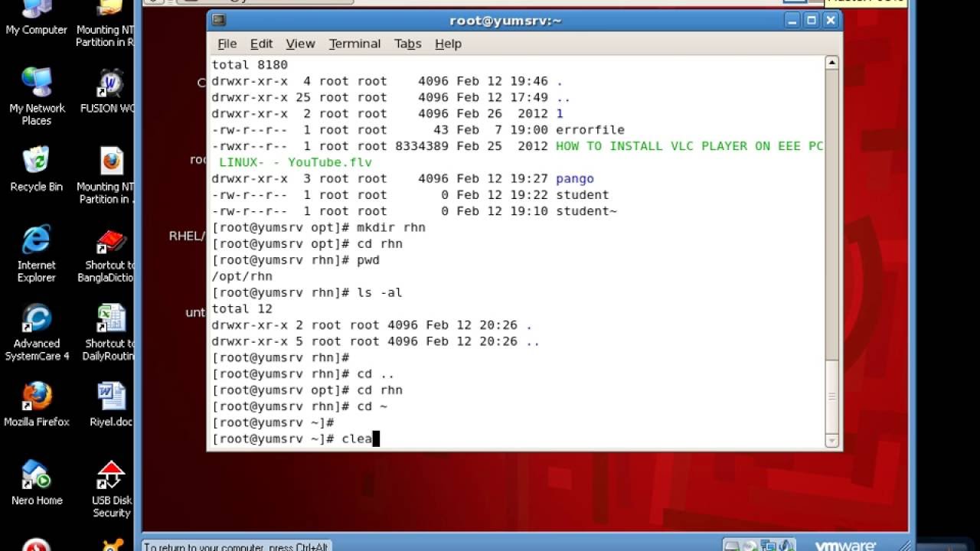Open the View menu in terminal
The height and width of the screenshot is (551, 980).
[x=300, y=44]
